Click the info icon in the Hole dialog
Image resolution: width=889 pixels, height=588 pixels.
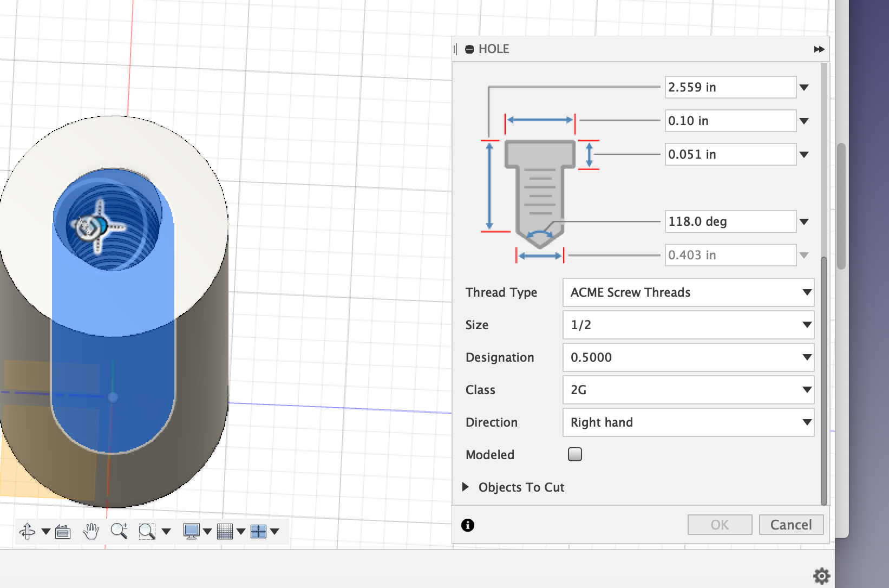468,525
